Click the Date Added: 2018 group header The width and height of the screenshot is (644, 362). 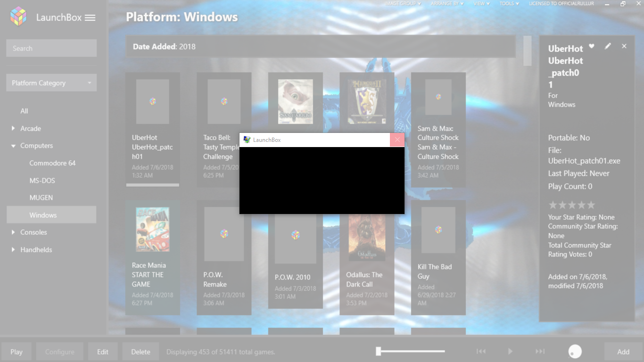[321, 47]
